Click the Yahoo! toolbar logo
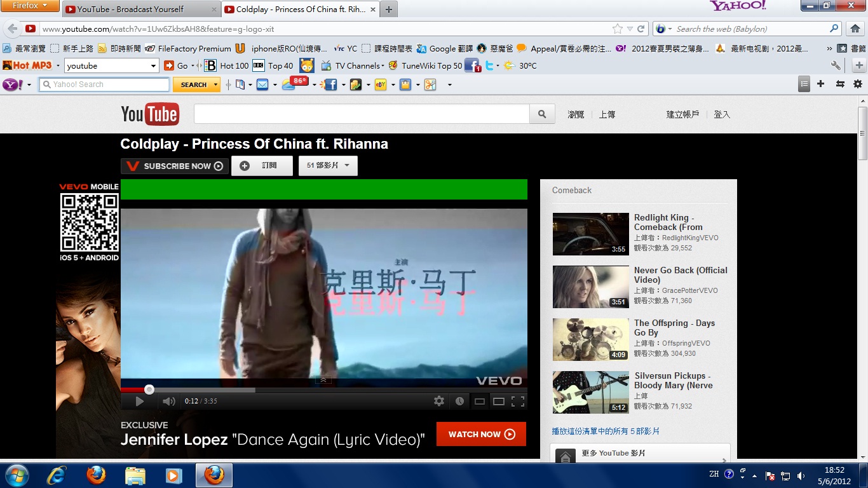The image size is (868, 488). 13,84
